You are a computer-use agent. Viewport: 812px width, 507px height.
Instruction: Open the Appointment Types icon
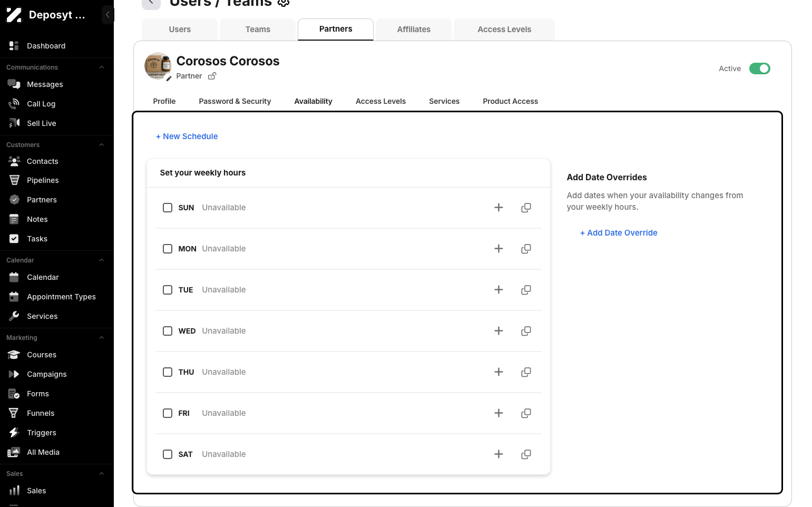click(14, 297)
